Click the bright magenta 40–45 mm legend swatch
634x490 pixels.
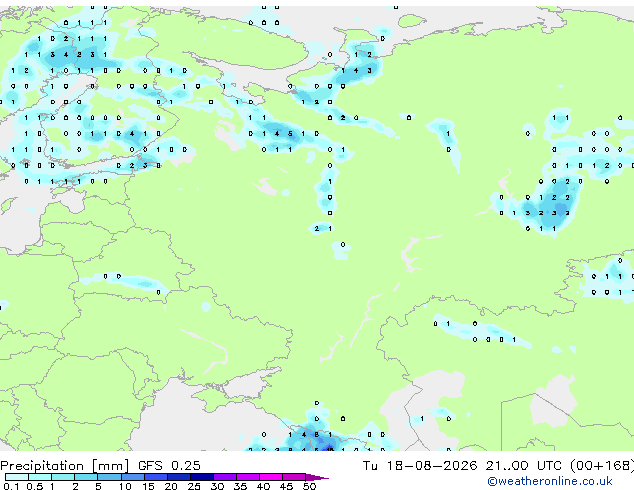coord(271,477)
